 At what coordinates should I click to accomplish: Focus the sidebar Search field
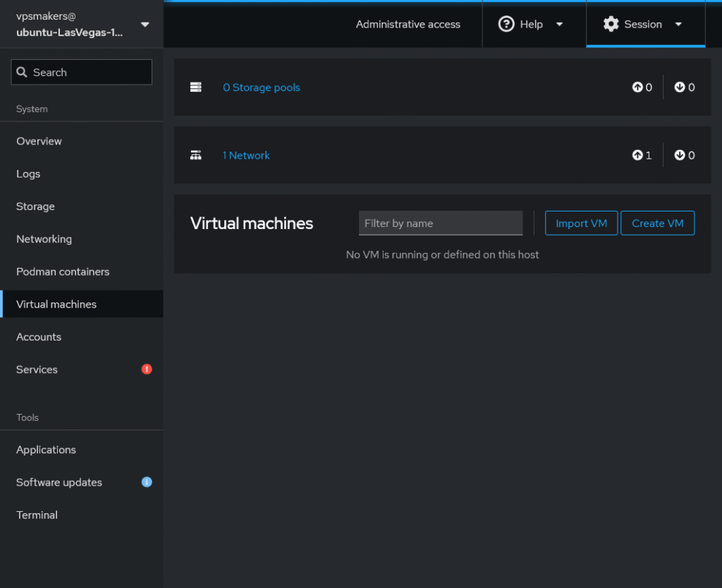point(82,72)
